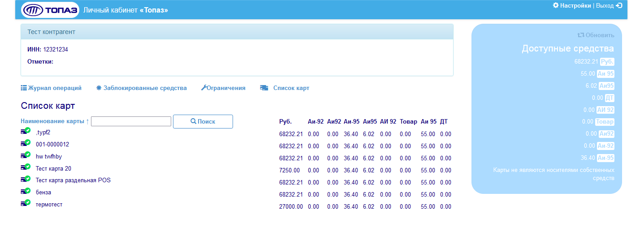Click status icon of card 001-0000012

(x=26, y=143)
